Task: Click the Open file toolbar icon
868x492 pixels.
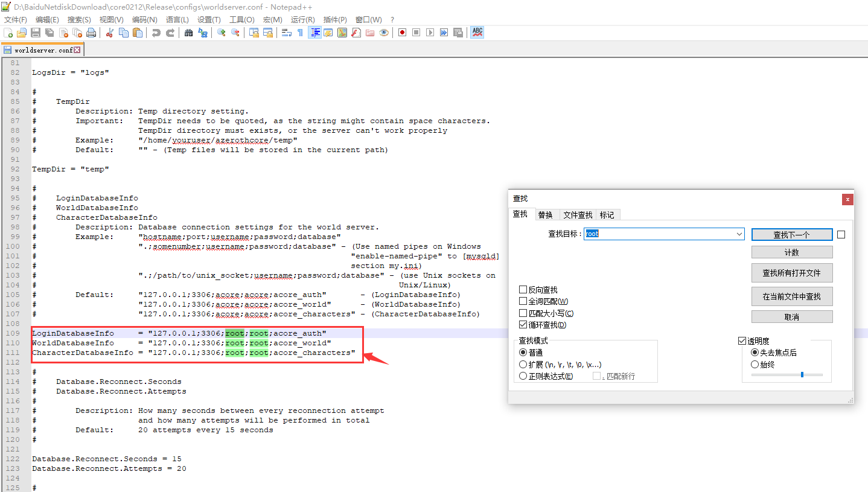Action: [x=21, y=33]
